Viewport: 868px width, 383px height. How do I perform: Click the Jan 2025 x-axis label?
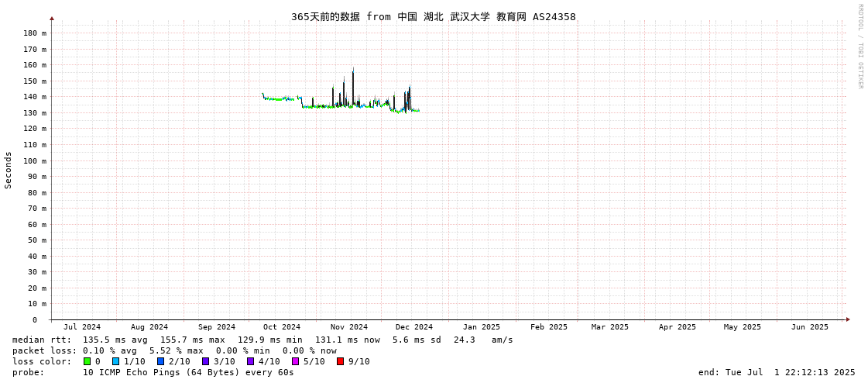482,327
